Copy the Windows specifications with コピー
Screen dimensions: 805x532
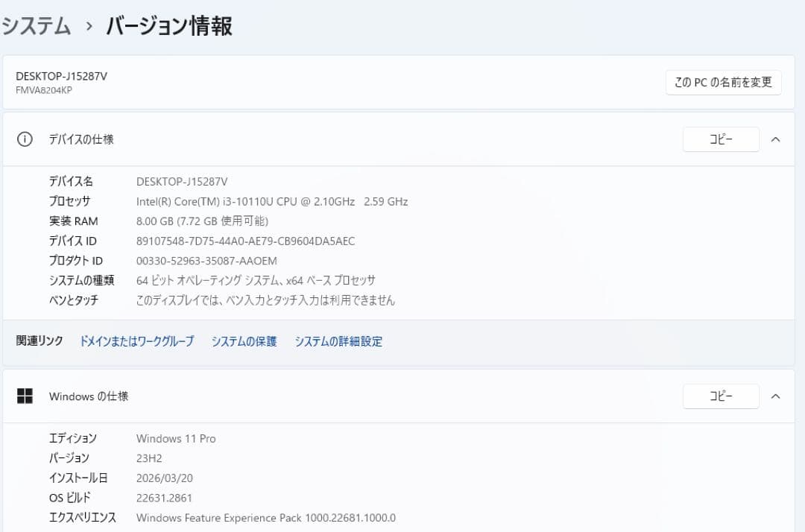tap(721, 396)
